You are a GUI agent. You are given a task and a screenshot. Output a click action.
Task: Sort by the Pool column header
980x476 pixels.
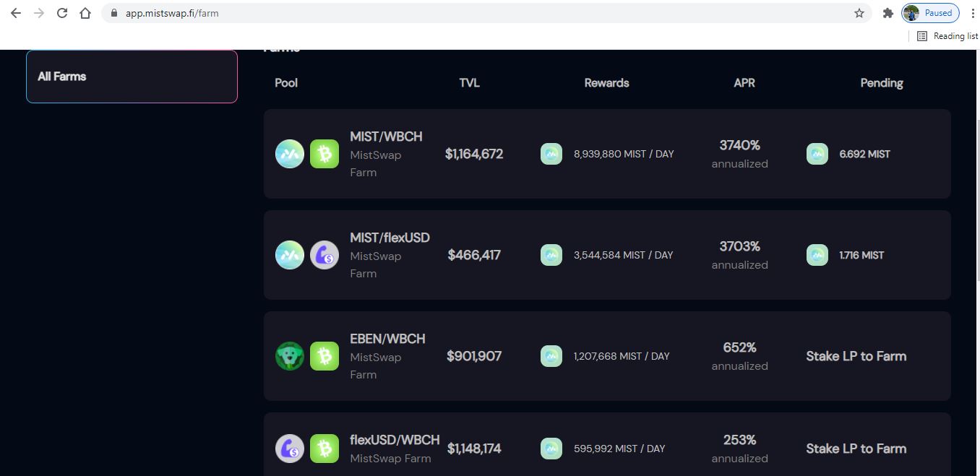(x=286, y=82)
